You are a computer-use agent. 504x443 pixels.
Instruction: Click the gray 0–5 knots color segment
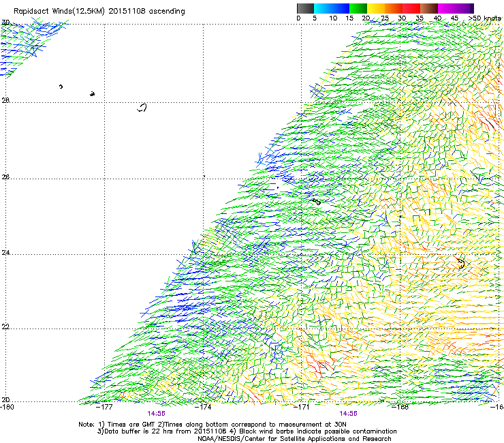click(305, 8)
